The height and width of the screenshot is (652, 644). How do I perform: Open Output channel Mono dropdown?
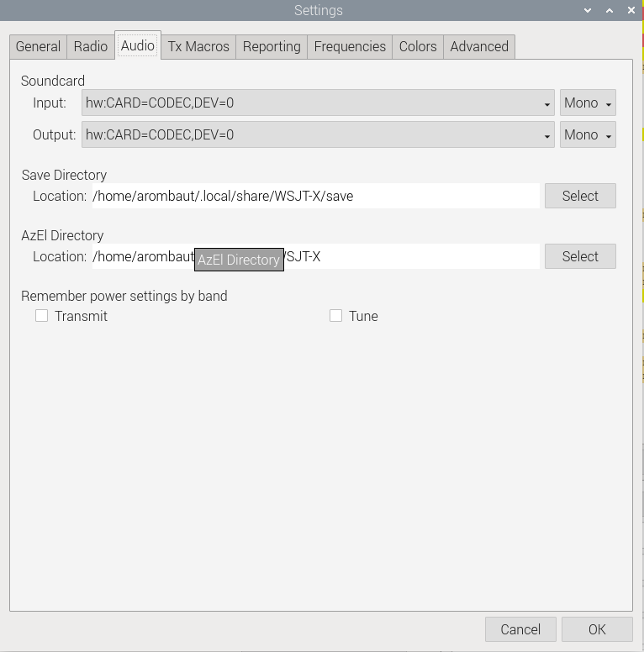tap(588, 134)
